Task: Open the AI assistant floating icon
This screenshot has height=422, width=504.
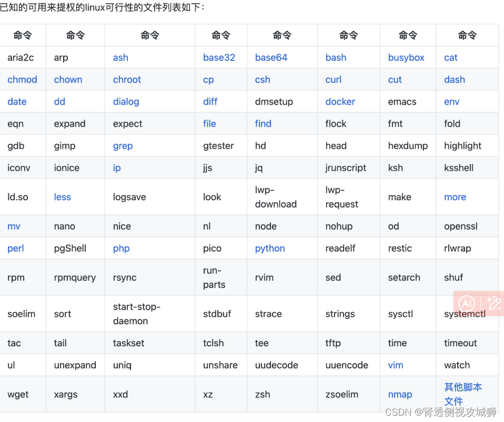Action: [x=467, y=303]
